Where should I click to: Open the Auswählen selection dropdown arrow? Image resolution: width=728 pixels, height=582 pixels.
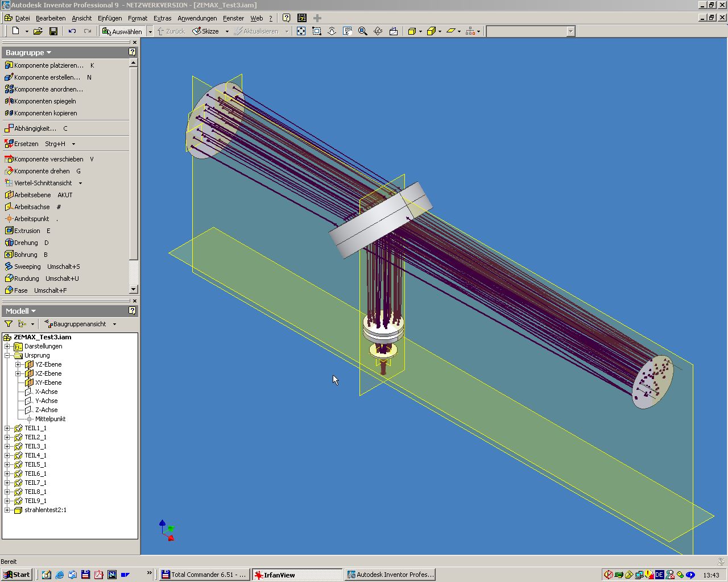point(150,31)
